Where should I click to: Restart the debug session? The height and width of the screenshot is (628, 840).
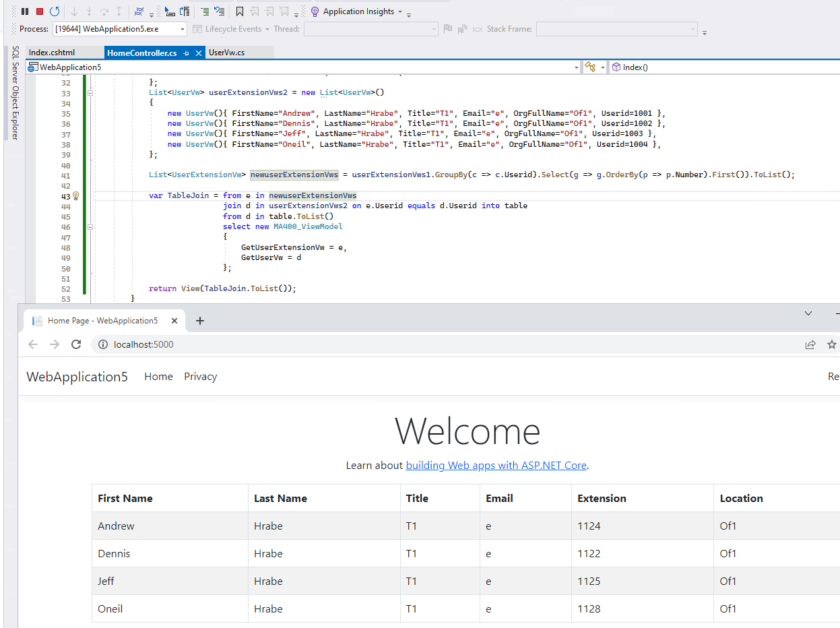(55, 11)
